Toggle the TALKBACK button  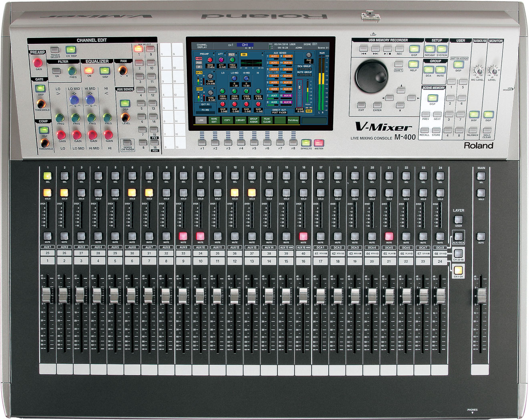pyautogui.click(x=473, y=130)
